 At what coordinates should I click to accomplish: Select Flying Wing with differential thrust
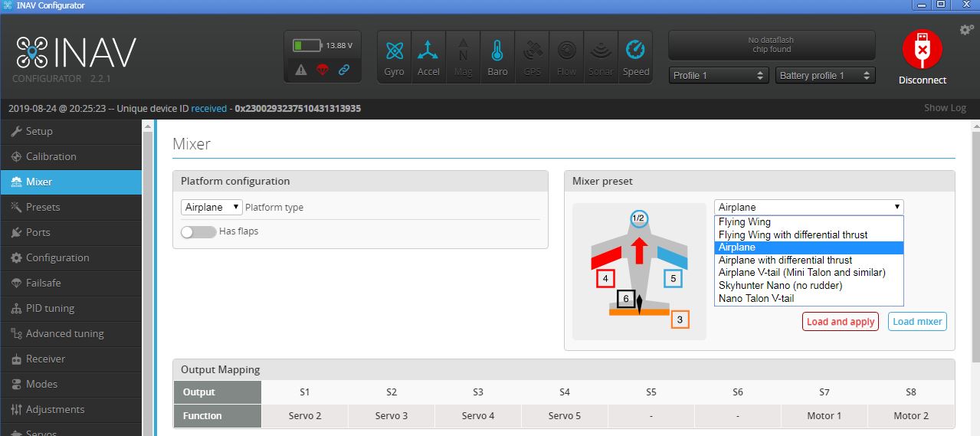[809, 234]
